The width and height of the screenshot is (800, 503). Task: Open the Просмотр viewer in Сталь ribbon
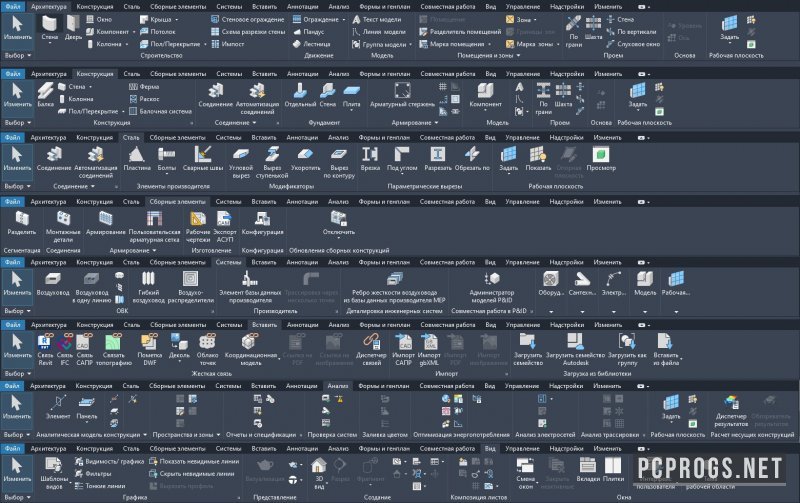[x=601, y=159]
